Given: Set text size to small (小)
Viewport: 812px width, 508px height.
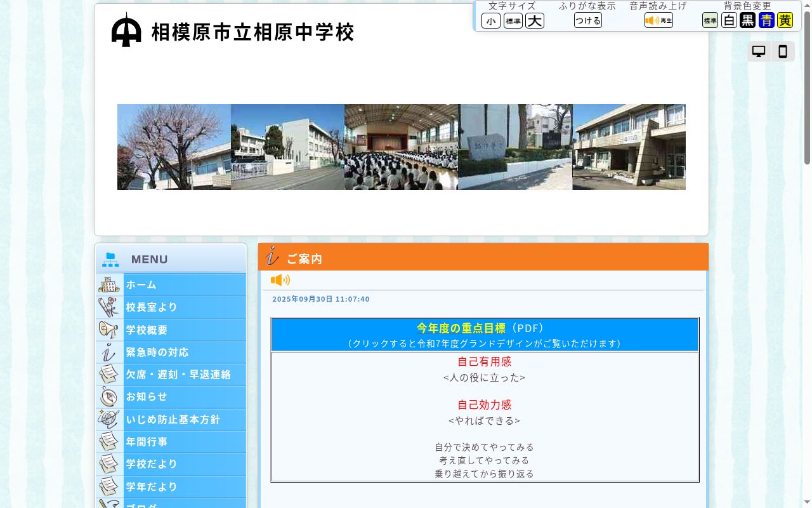Looking at the screenshot, I should click(491, 21).
